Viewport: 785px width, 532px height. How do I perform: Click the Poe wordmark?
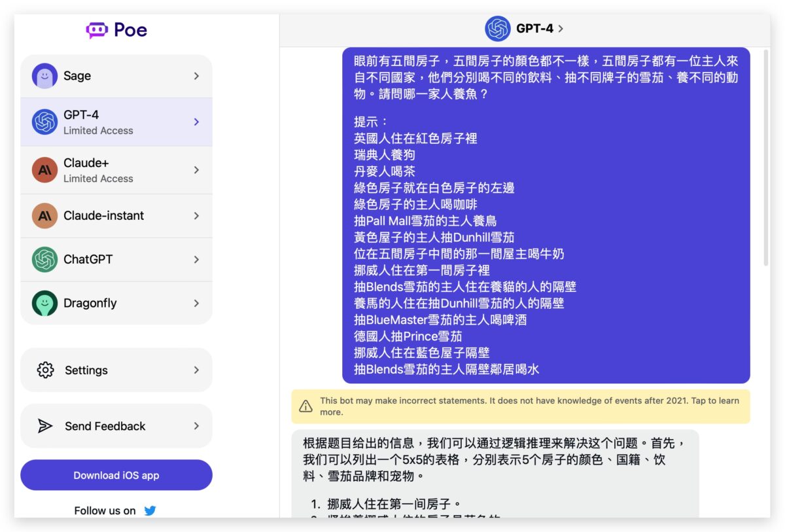pos(130,30)
